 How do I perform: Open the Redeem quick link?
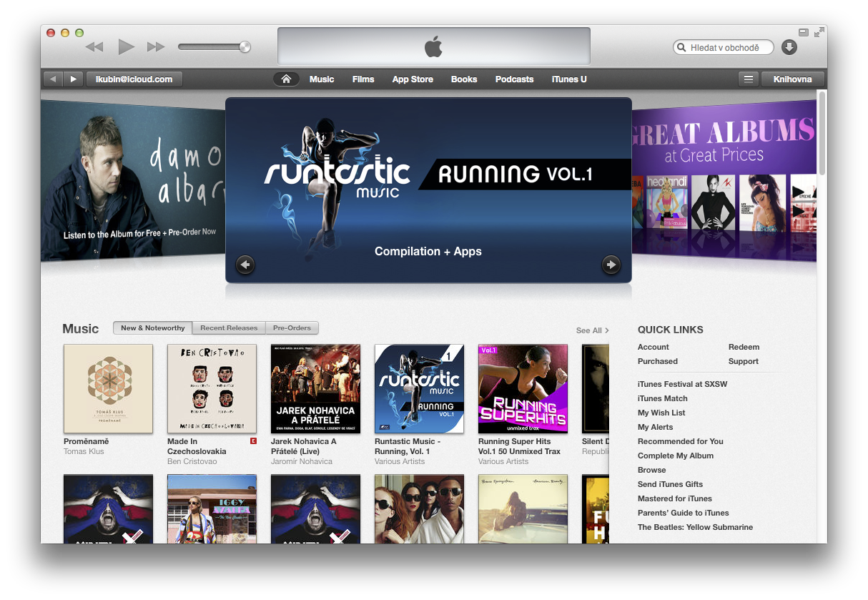click(x=744, y=348)
